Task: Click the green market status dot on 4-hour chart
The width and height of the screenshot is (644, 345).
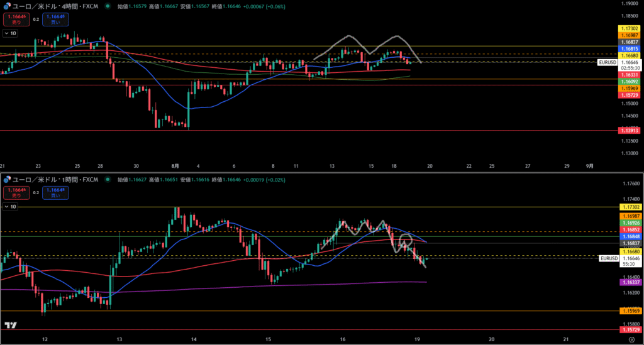Action: [108, 6]
